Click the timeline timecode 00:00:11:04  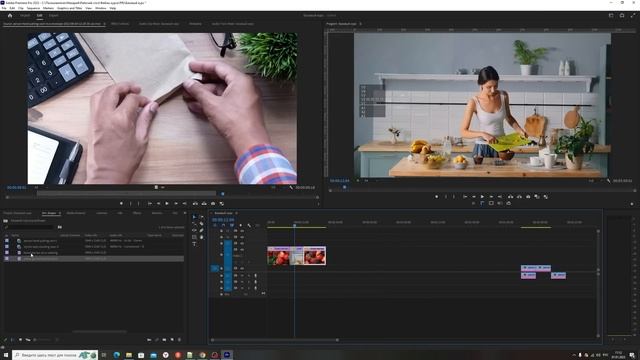tap(223, 220)
